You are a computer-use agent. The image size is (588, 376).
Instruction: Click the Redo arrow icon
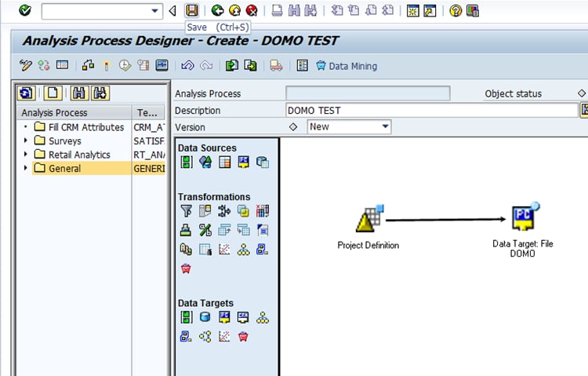click(x=206, y=65)
